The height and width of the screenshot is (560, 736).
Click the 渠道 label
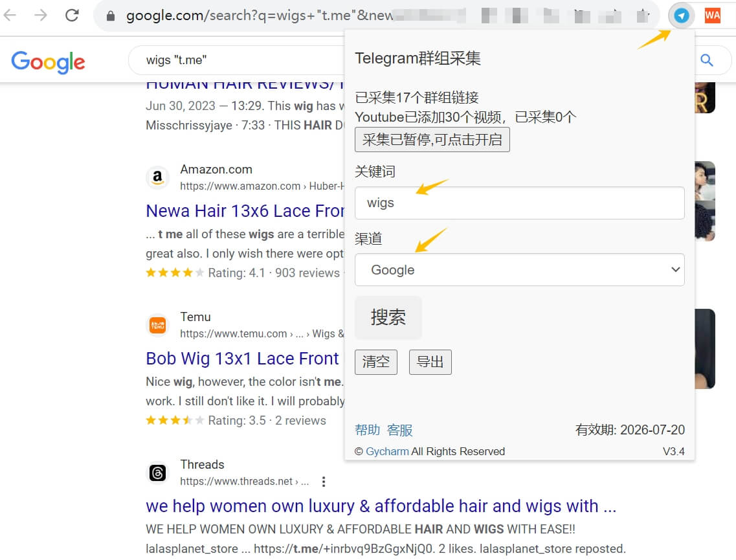point(368,238)
